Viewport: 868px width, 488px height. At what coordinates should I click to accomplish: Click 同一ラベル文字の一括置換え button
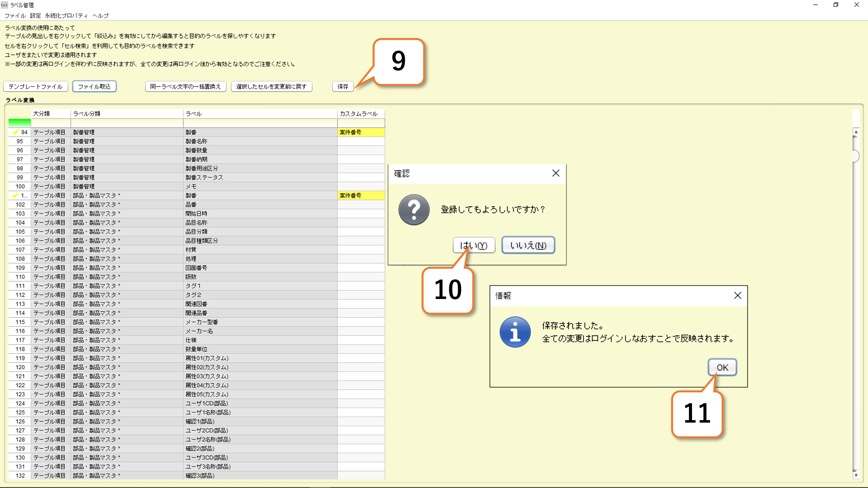185,87
